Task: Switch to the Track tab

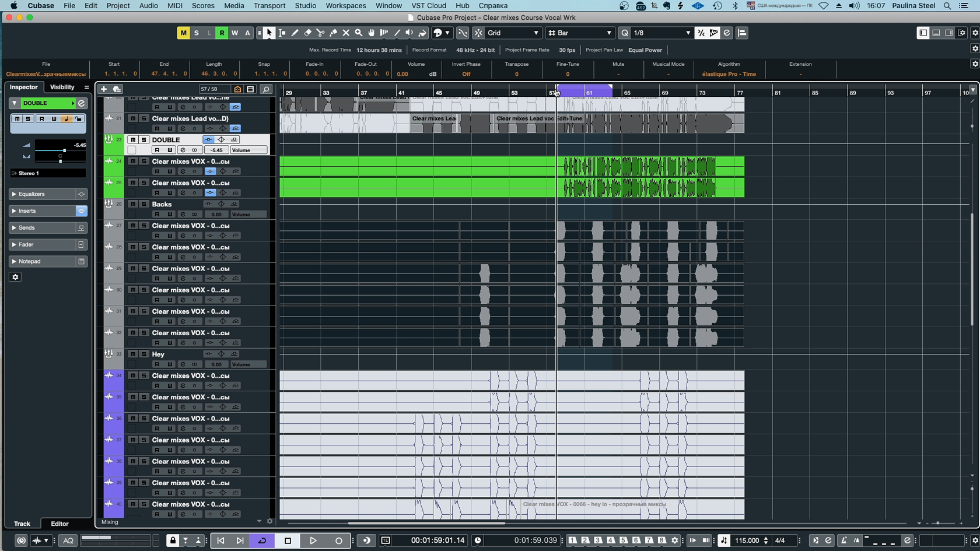Action: pos(22,524)
